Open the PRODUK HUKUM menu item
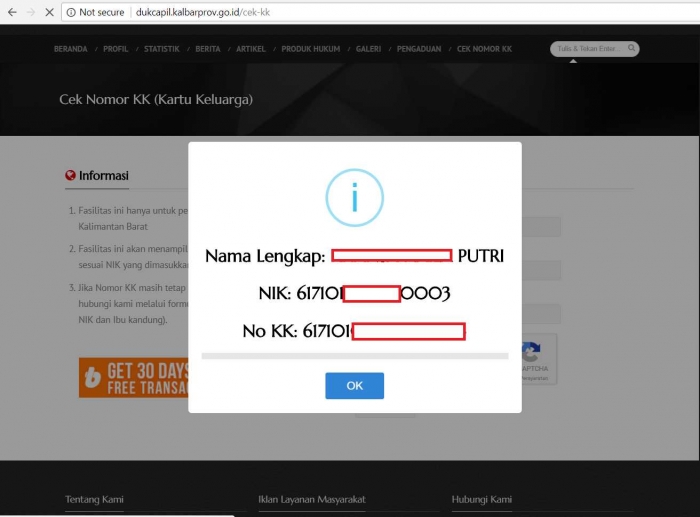Viewport: 700px width, 517px height. coord(310,49)
